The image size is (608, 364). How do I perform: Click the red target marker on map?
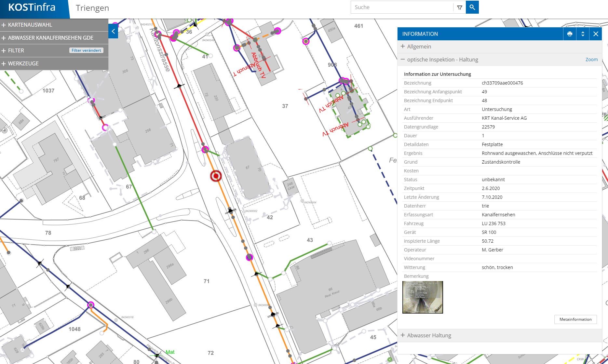click(216, 176)
